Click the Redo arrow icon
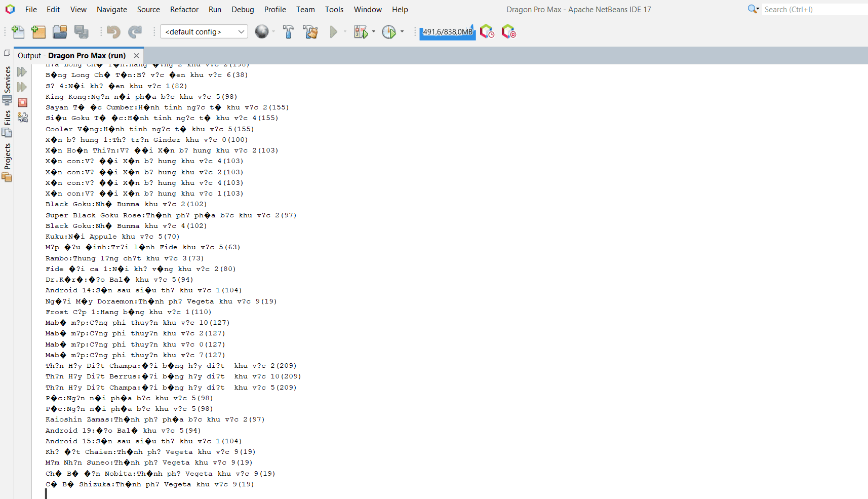This screenshot has height=499, width=868. 135,32
